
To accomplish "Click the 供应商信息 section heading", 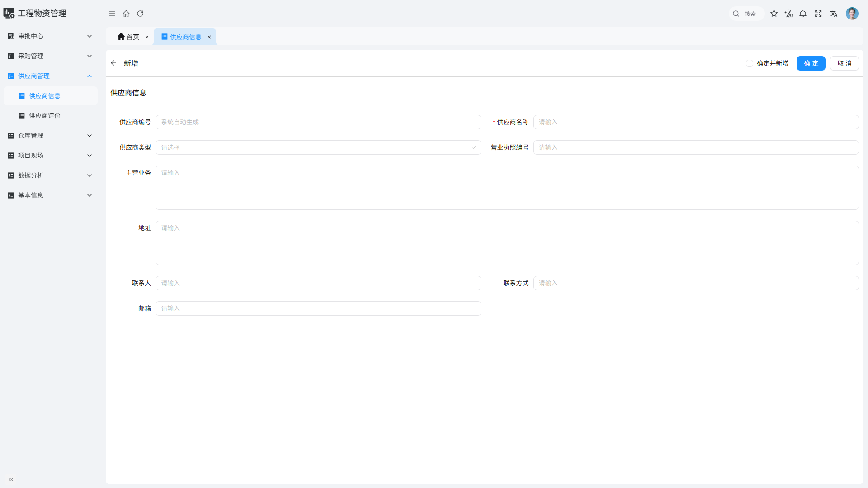I will pos(128,93).
